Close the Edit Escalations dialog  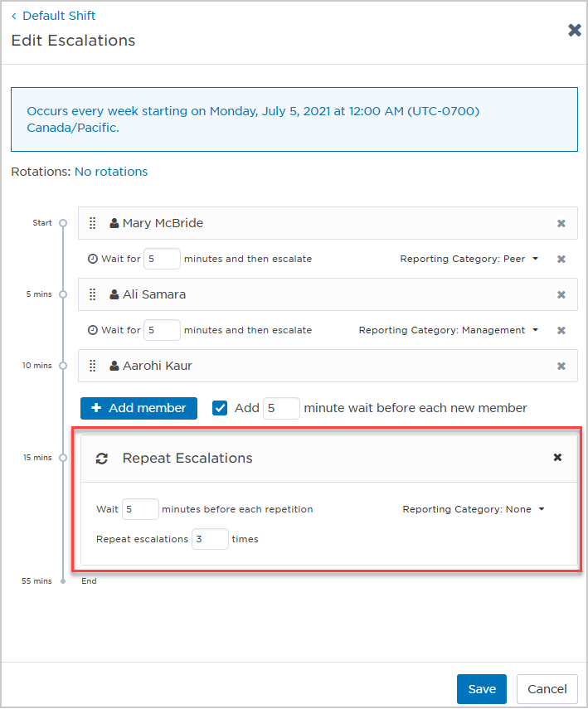click(575, 31)
